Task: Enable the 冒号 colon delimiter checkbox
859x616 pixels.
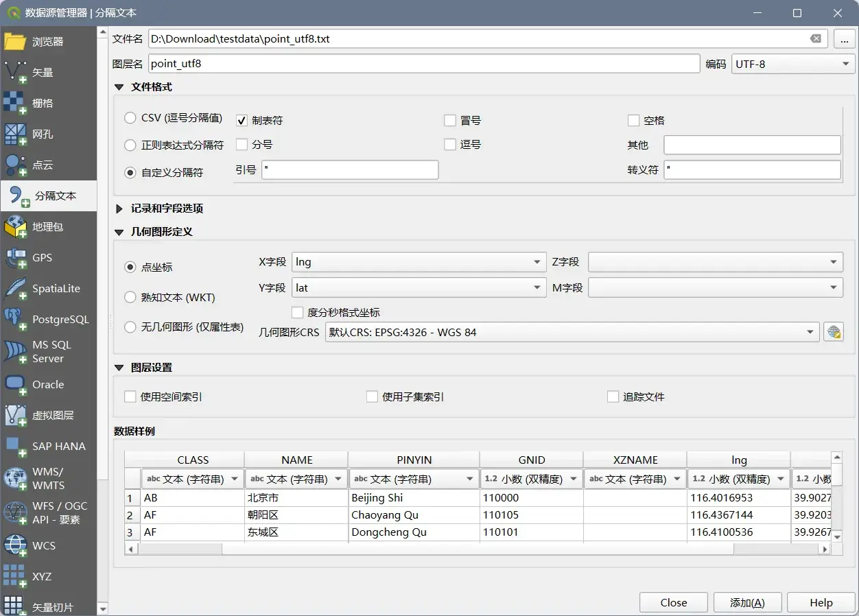Action: (x=450, y=120)
